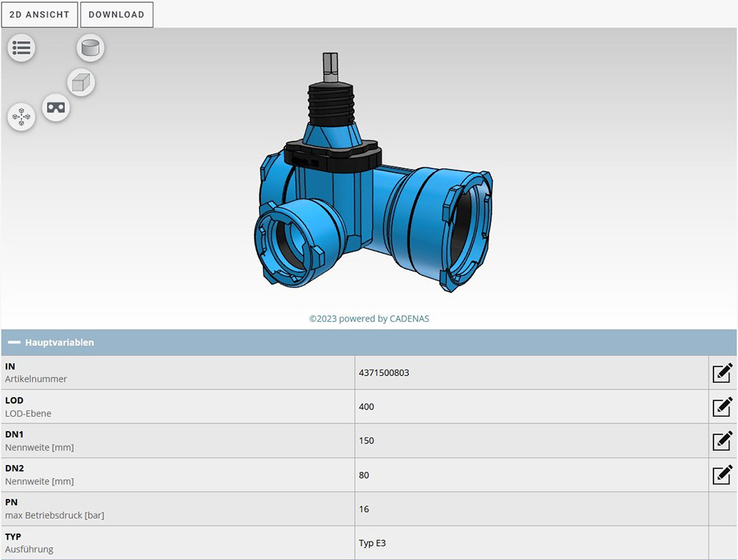Select the cylinder shading mode icon
Viewport: 738px width, 560px height.
90,47
